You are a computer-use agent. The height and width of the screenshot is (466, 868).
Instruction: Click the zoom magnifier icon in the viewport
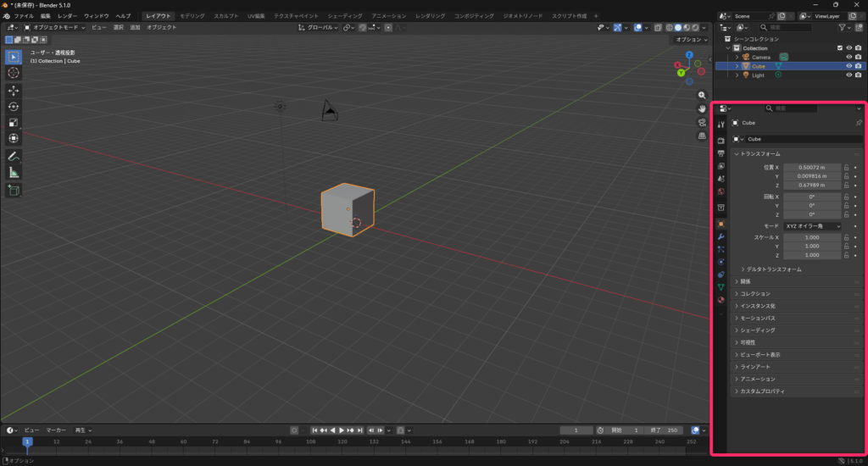(702, 95)
